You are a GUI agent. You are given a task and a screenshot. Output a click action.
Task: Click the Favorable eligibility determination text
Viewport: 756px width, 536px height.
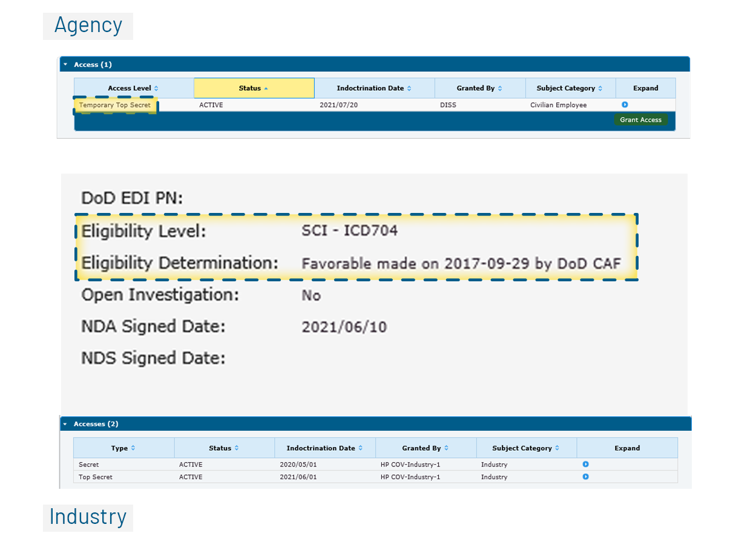coord(461,264)
